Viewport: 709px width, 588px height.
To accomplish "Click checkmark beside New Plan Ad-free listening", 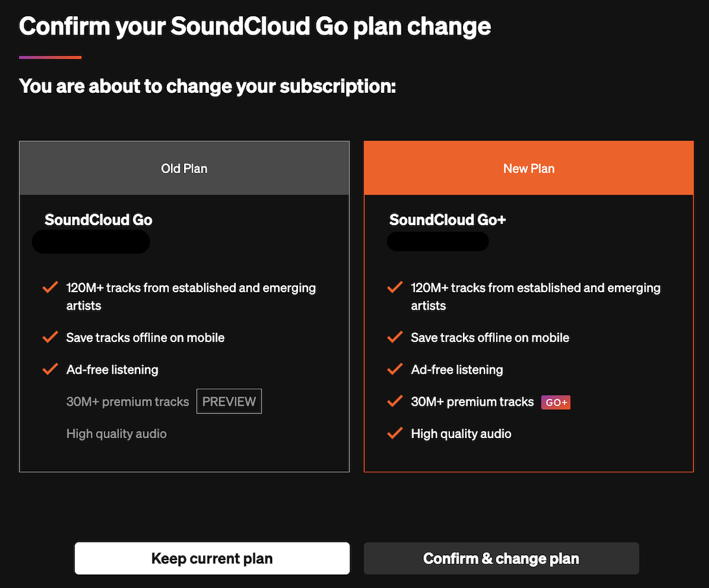I will click(x=395, y=369).
